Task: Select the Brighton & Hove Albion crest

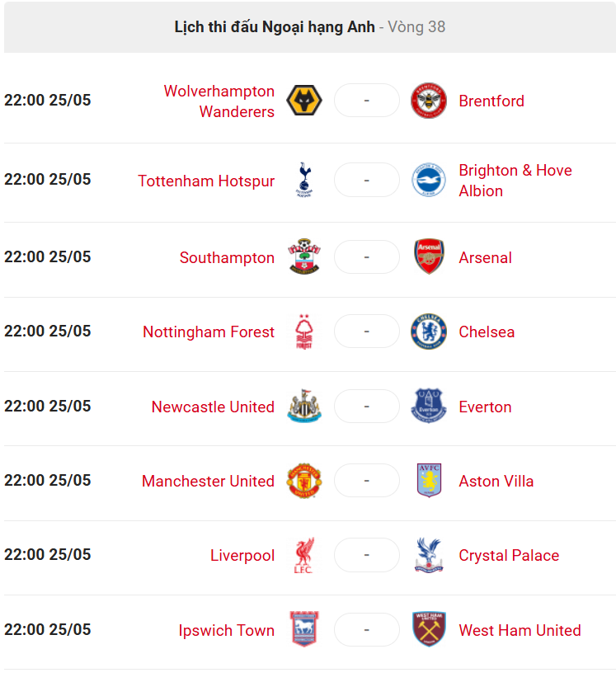Action: pos(429,180)
